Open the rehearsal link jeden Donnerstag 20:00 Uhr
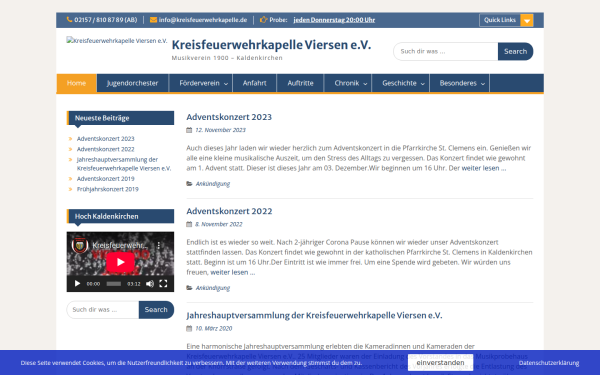The width and height of the screenshot is (600, 375). [x=334, y=20]
